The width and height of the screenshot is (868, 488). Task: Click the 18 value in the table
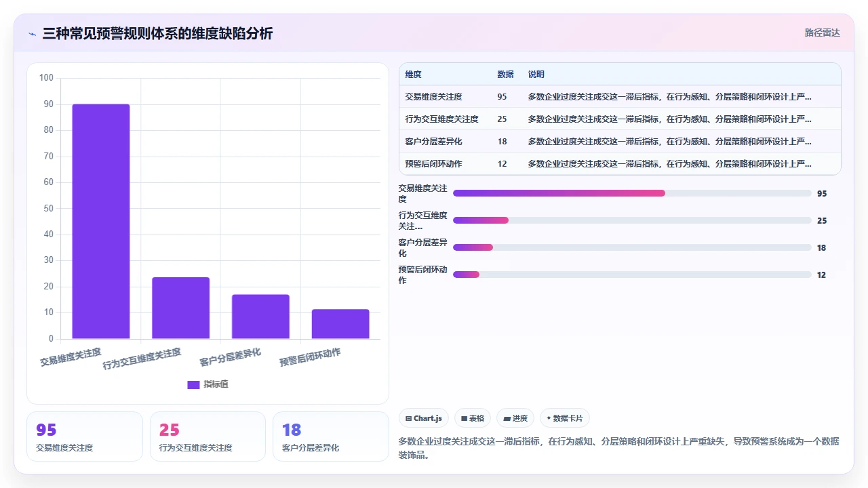pyautogui.click(x=502, y=142)
